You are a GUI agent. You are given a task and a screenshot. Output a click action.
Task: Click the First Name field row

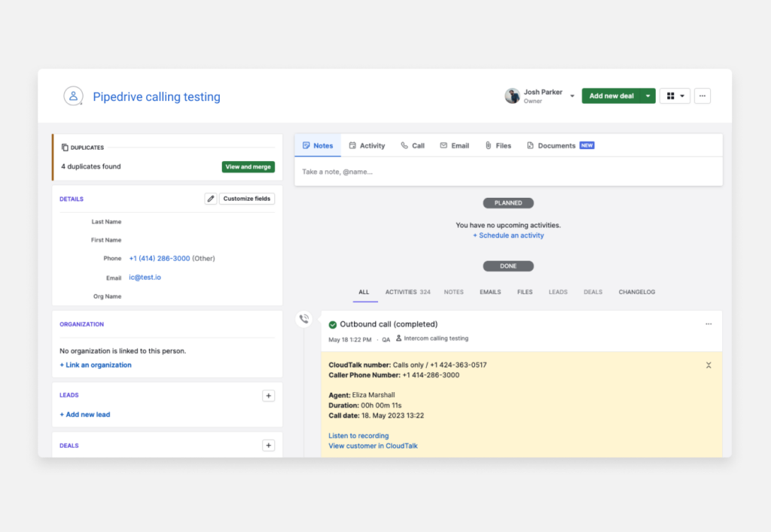click(x=167, y=240)
